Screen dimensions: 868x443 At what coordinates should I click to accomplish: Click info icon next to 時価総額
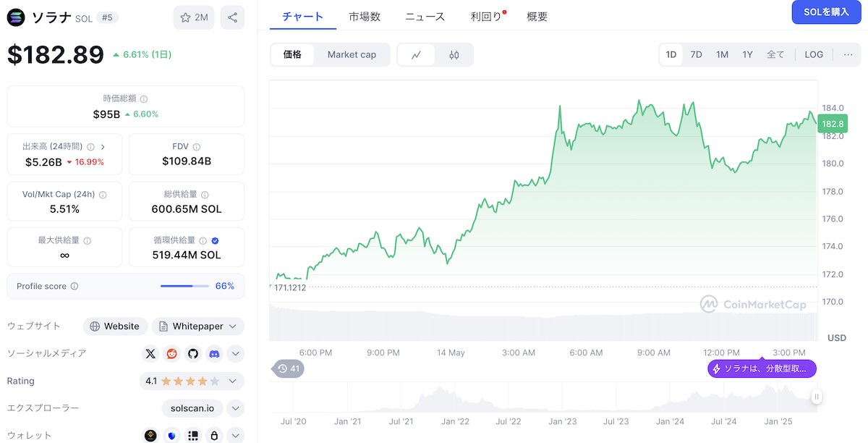click(x=144, y=99)
